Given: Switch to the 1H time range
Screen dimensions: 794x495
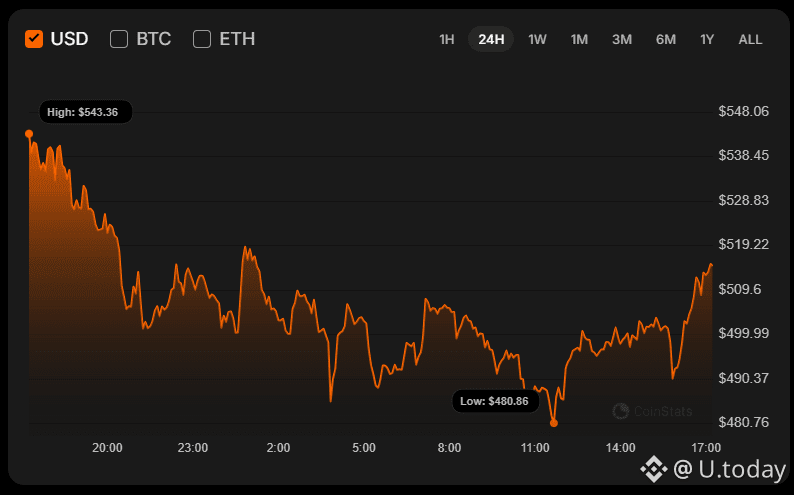Looking at the screenshot, I should (x=447, y=39).
